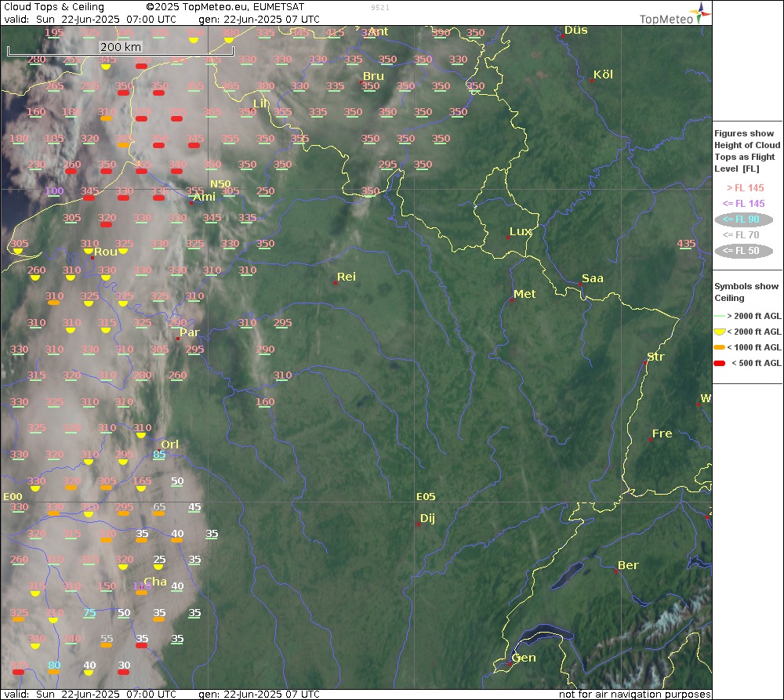Click the isolated cloud top value 435

tap(686, 244)
